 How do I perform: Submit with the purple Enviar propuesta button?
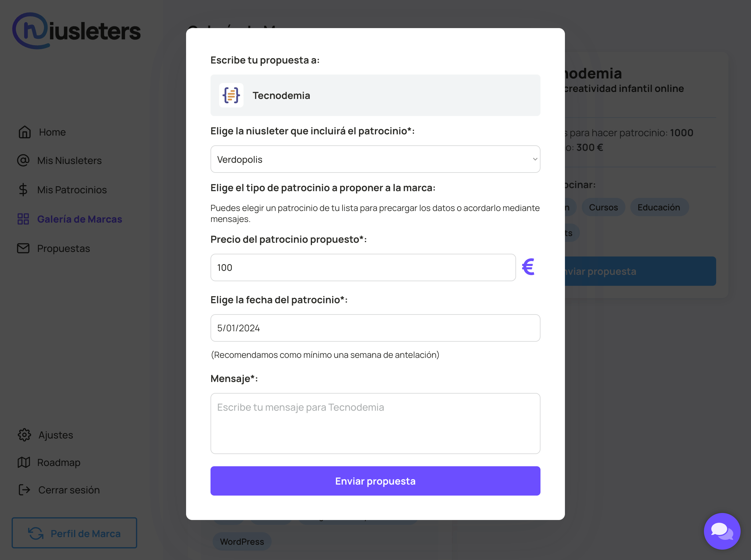coord(375,481)
